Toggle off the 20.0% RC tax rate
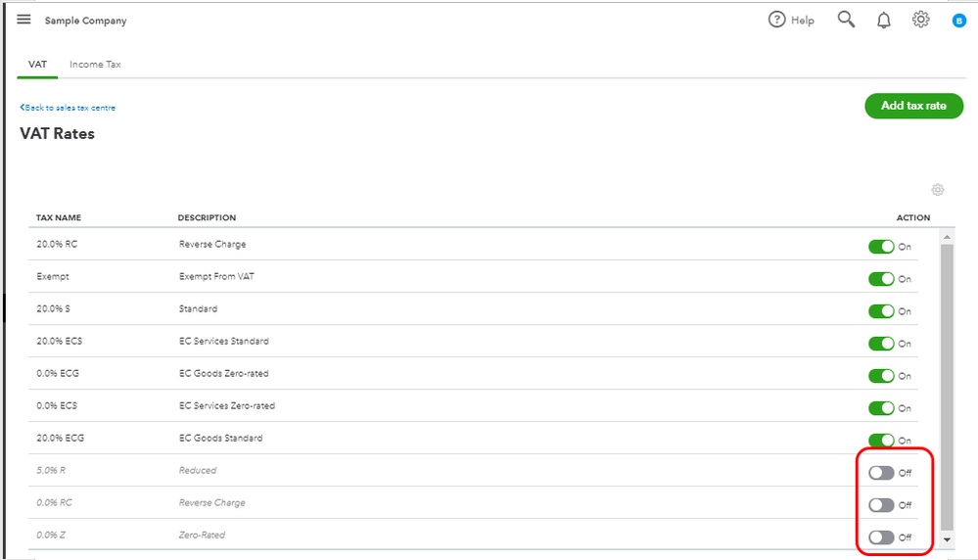This screenshot has width=978, height=560. click(881, 247)
